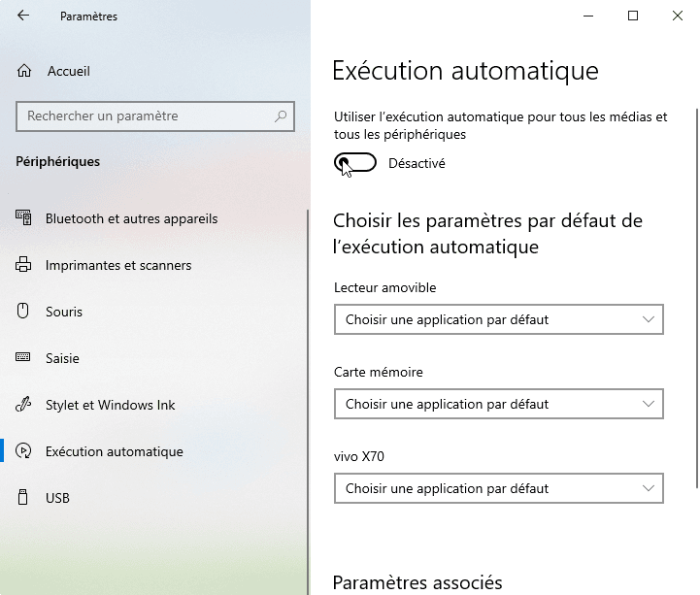Click the Lecteur amovible label
700x595 pixels.
(x=384, y=287)
